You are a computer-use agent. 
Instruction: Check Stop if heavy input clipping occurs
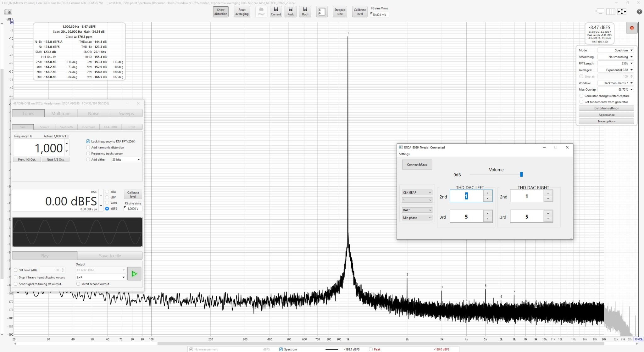point(16,277)
